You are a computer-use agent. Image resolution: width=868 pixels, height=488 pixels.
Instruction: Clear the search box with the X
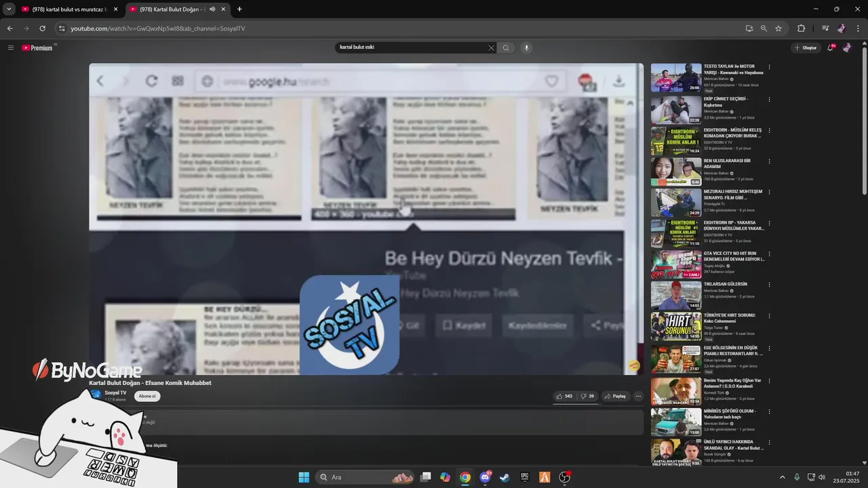(491, 47)
